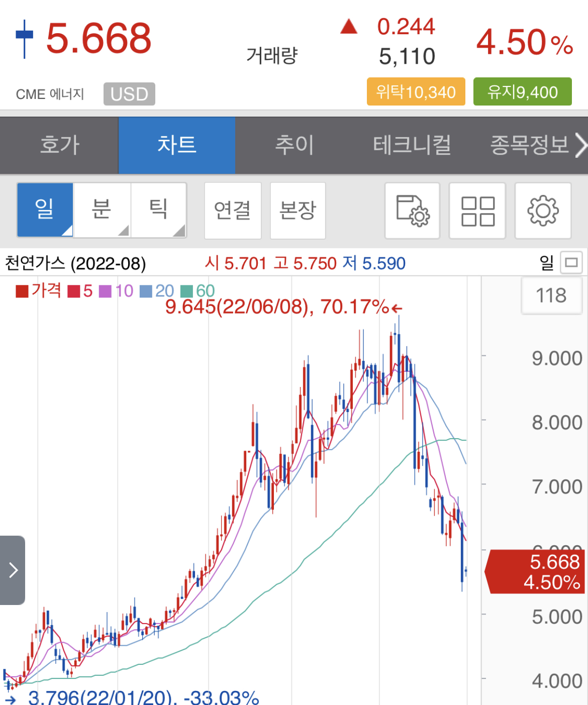Open the 추이 tab

(294, 145)
